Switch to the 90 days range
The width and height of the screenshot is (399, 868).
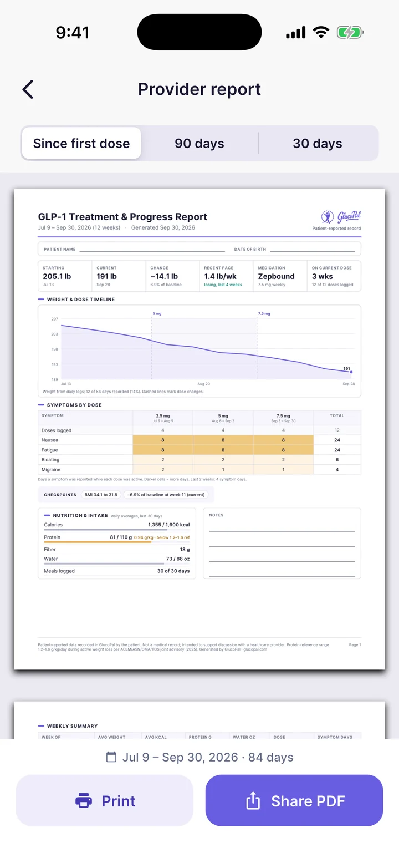(199, 144)
